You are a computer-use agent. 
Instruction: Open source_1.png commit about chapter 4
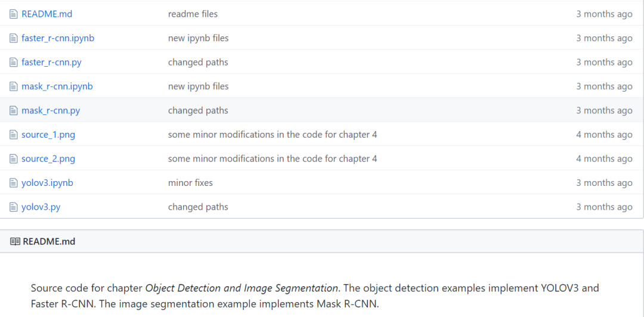point(273,135)
